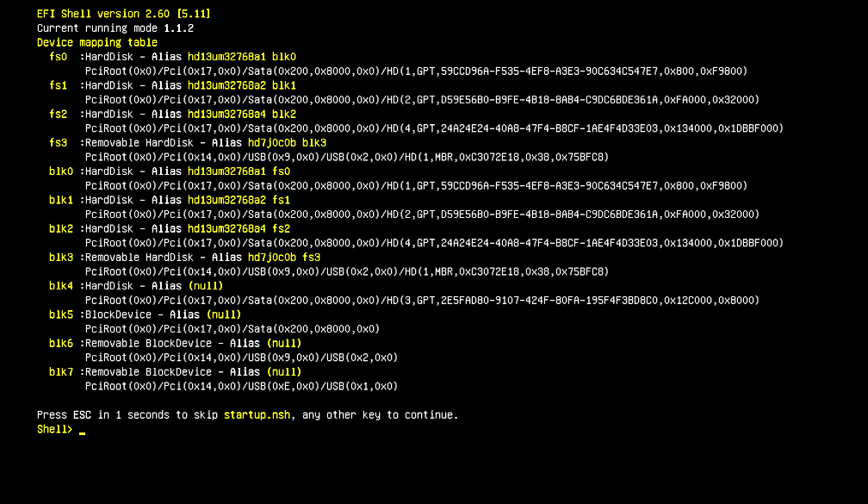Click the USB device path under blk3
Screen dimensions: 868x504
pyautogui.click(x=344, y=271)
